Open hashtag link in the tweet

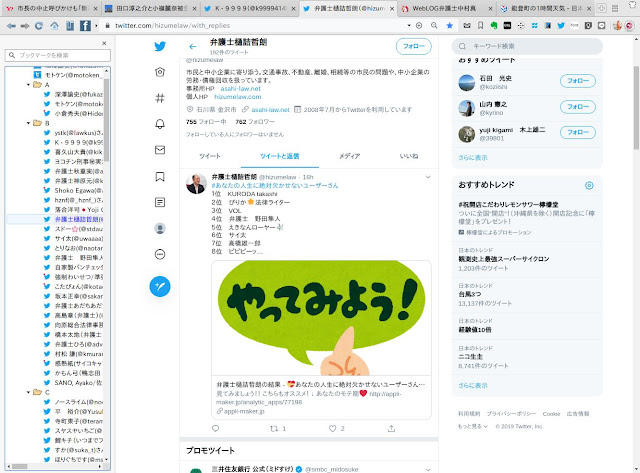coord(275,185)
